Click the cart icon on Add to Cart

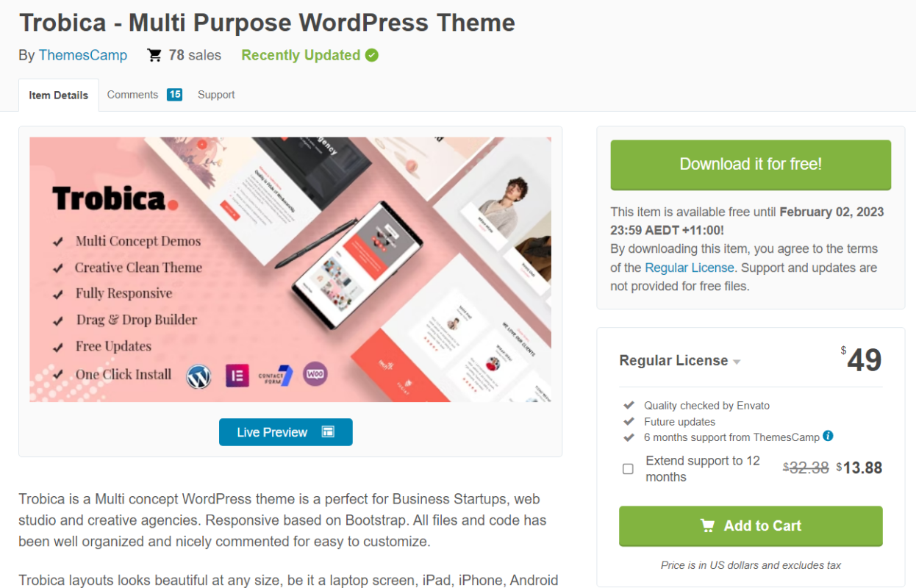coord(707,526)
